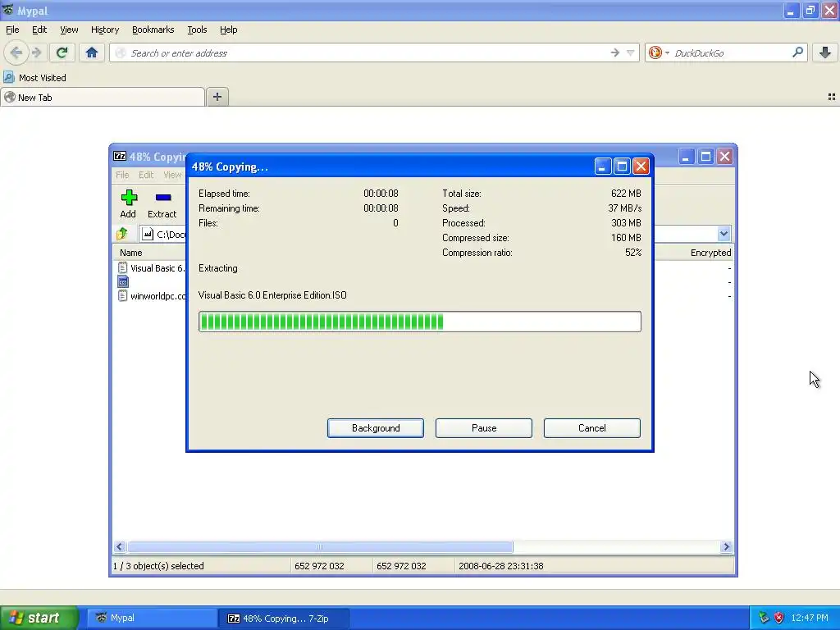This screenshot has height=630, width=840.
Task: Minimize the 48% Copying dialog
Action: 603,167
